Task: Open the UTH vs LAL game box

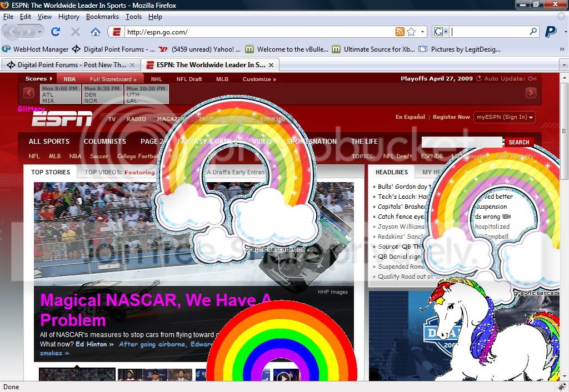Action: (x=146, y=94)
